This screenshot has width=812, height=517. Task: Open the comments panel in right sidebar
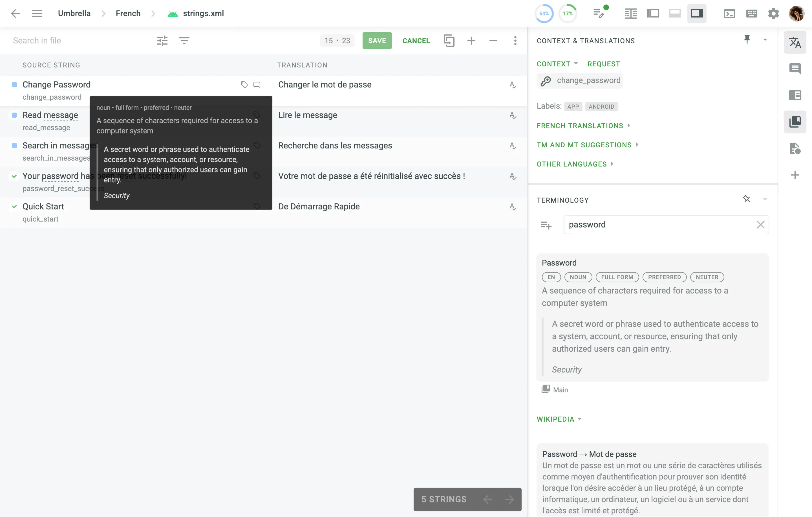[x=795, y=69]
